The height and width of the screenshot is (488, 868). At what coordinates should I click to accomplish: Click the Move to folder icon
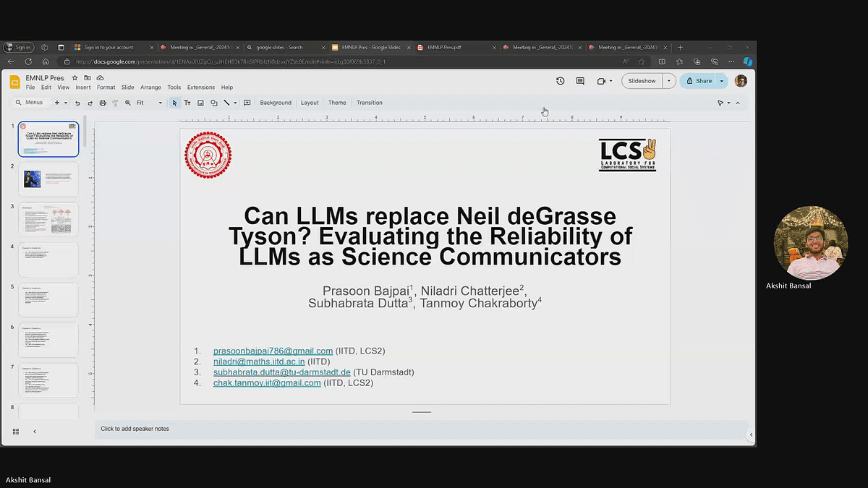88,77
